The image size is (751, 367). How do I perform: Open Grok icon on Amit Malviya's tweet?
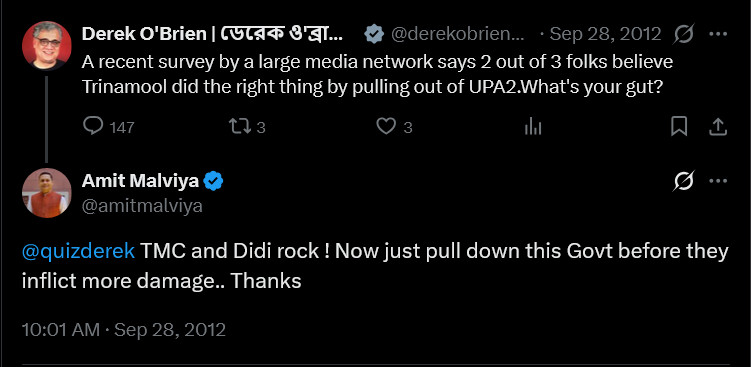click(x=684, y=181)
